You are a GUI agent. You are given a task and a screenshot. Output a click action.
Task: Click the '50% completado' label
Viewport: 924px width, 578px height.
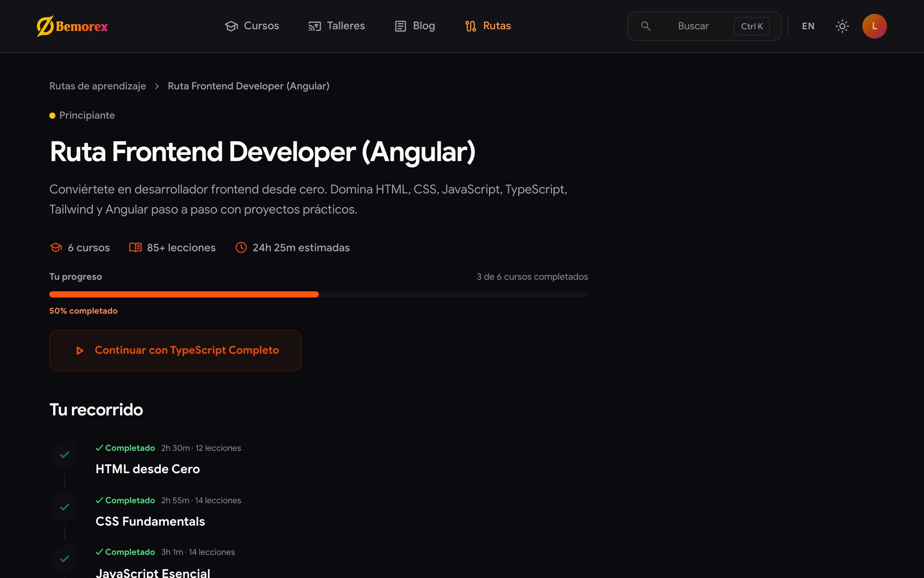(x=83, y=311)
